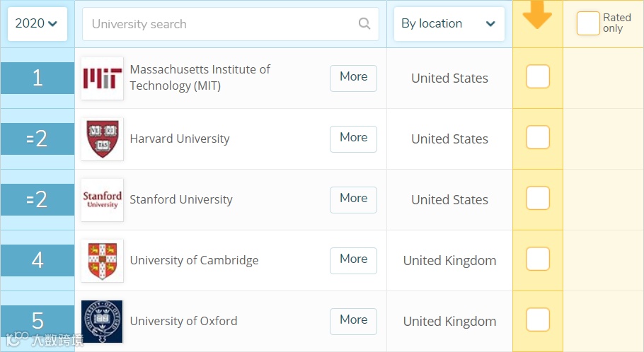The width and height of the screenshot is (644, 352).
Task: Enable the Rated only checkbox
Action: pyautogui.click(x=588, y=23)
